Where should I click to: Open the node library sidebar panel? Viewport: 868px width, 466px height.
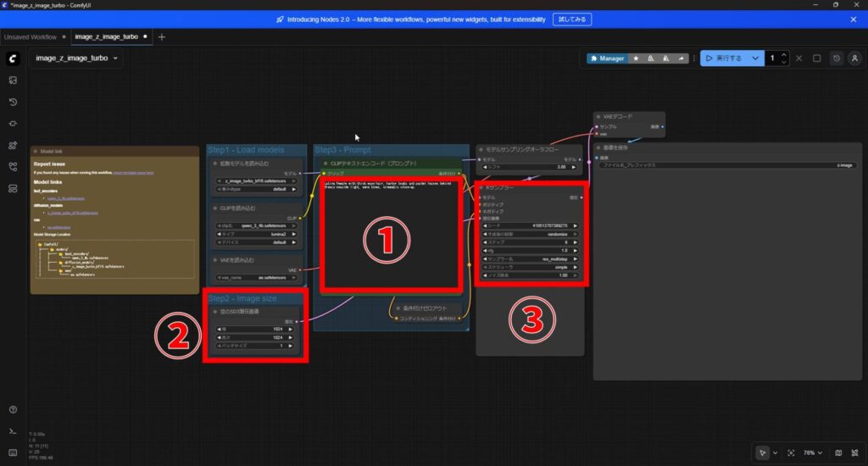tap(13, 124)
